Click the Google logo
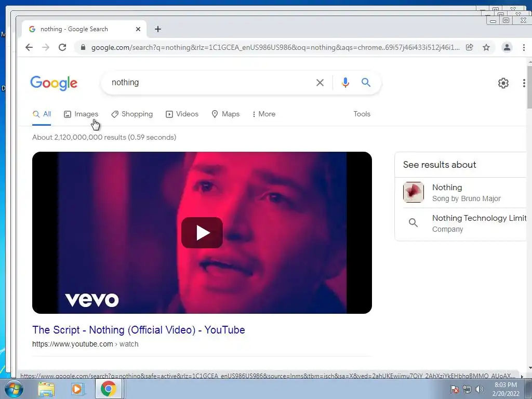Screen dimensions: 532x399 (x=54, y=83)
